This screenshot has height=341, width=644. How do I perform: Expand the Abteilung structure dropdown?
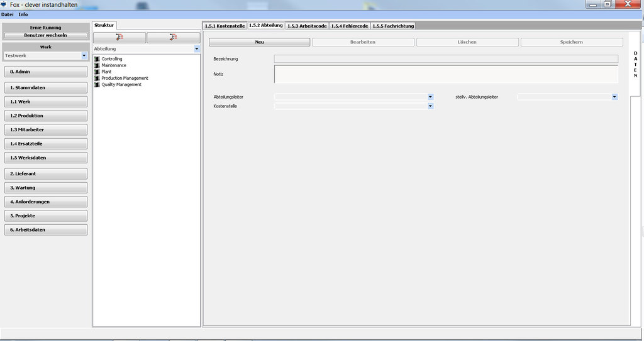tap(196, 48)
